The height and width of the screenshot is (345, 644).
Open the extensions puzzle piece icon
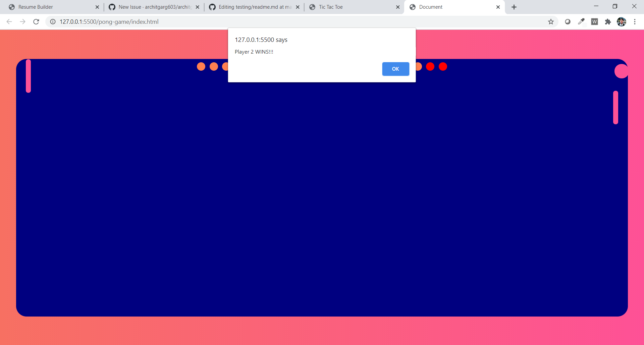pos(608,21)
